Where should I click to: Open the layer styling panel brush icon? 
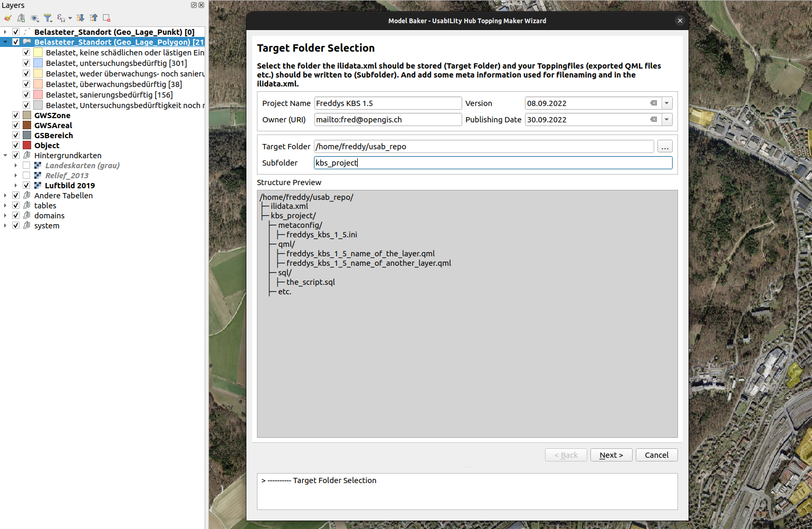click(8, 18)
